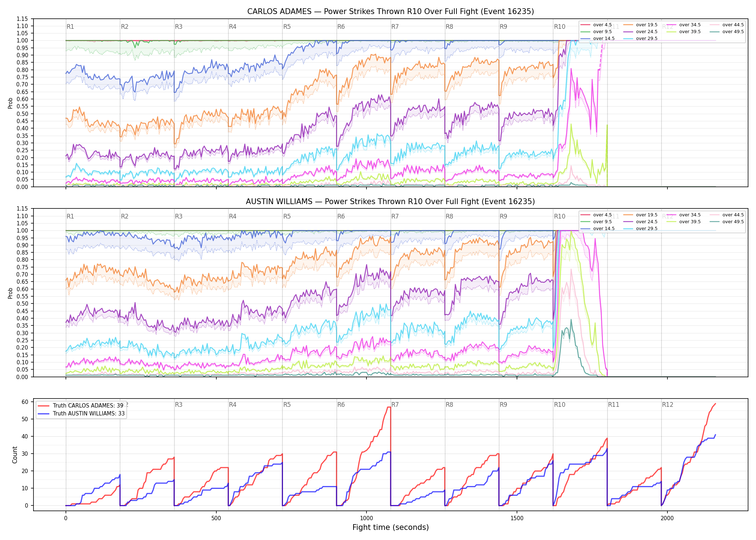Screen dimensions: 756x540
Task: Click the R10 round marker in Carlos Adames chart
Action: coord(559,27)
